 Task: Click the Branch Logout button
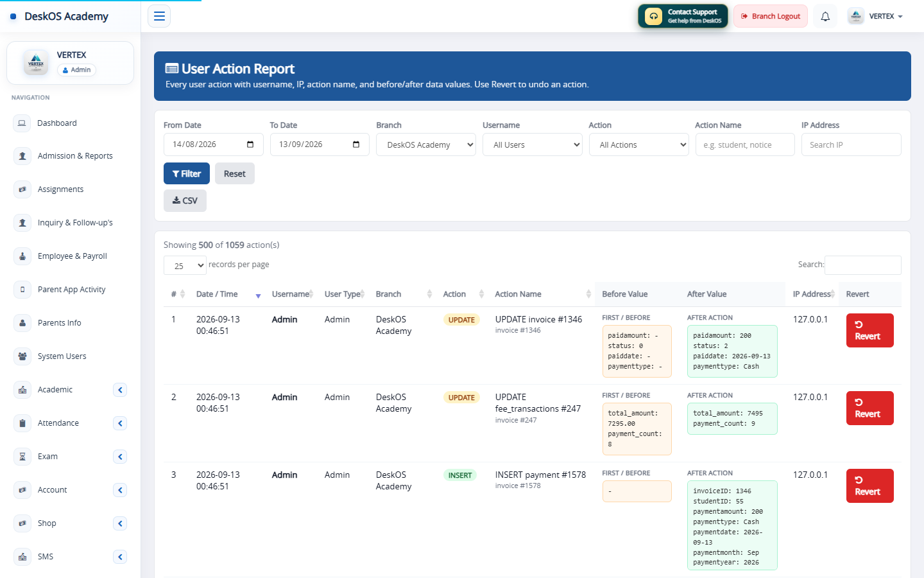point(771,16)
